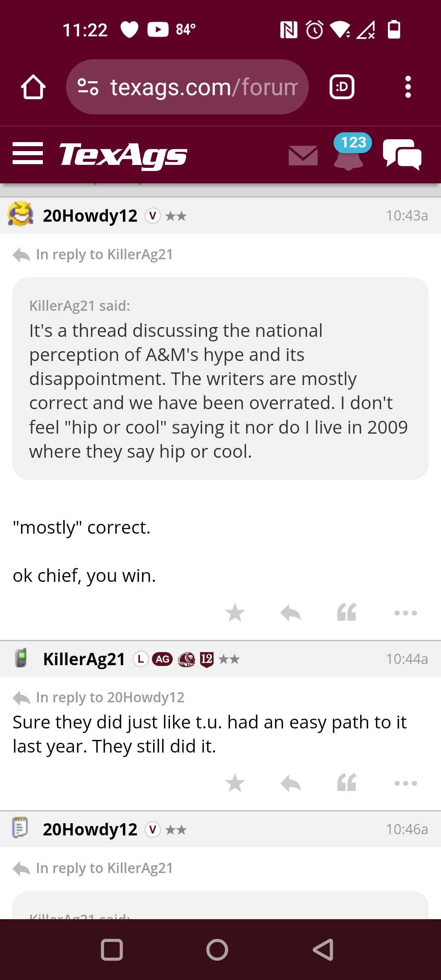Open more options on the 10:43a post
Viewport: 441px width, 980px height.
(x=406, y=613)
